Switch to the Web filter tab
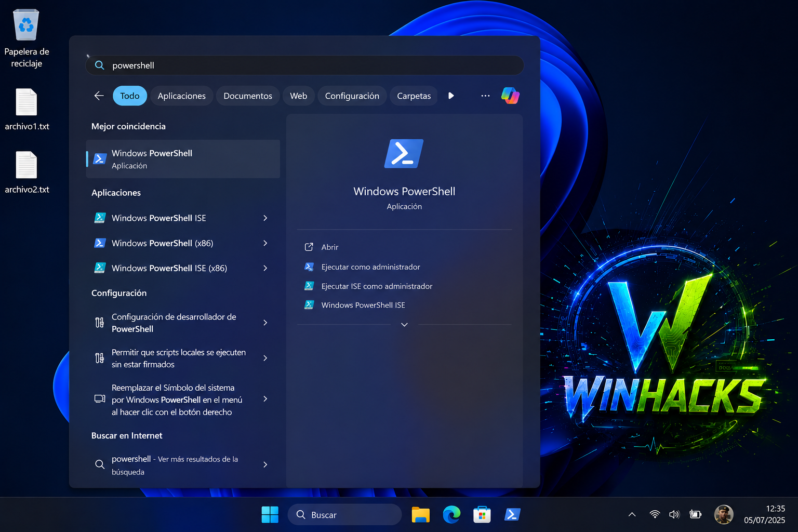The image size is (798, 532). tap(298, 96)
